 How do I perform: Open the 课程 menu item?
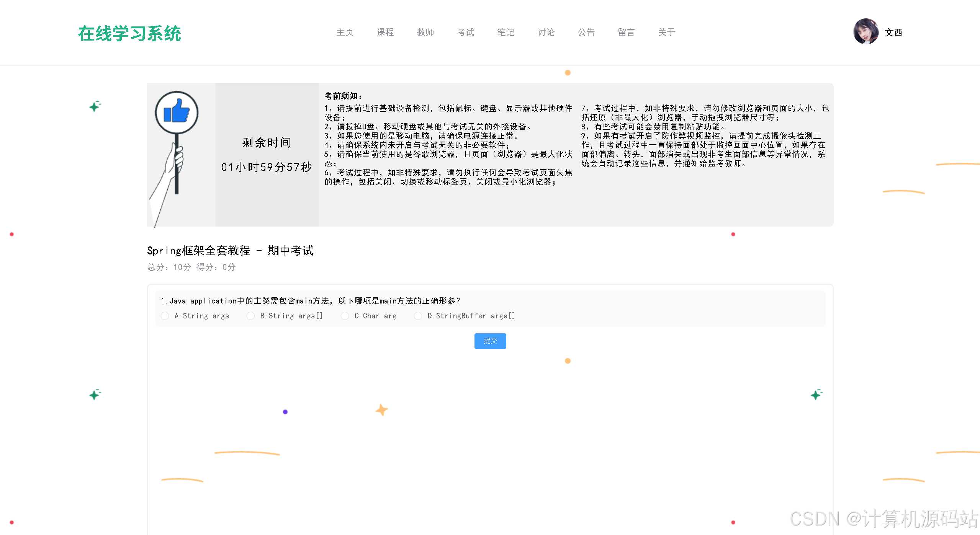(x=385, y=32)
